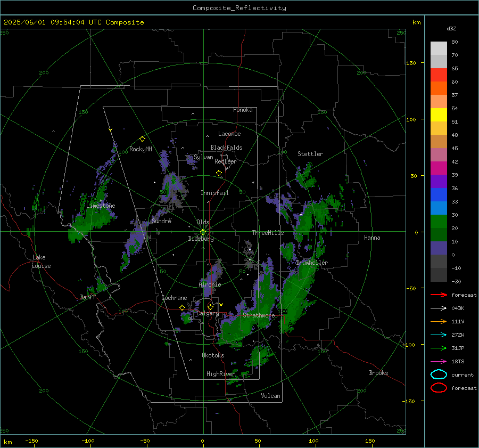
Task: Click the Innisfail label
Action: [214, 193]
